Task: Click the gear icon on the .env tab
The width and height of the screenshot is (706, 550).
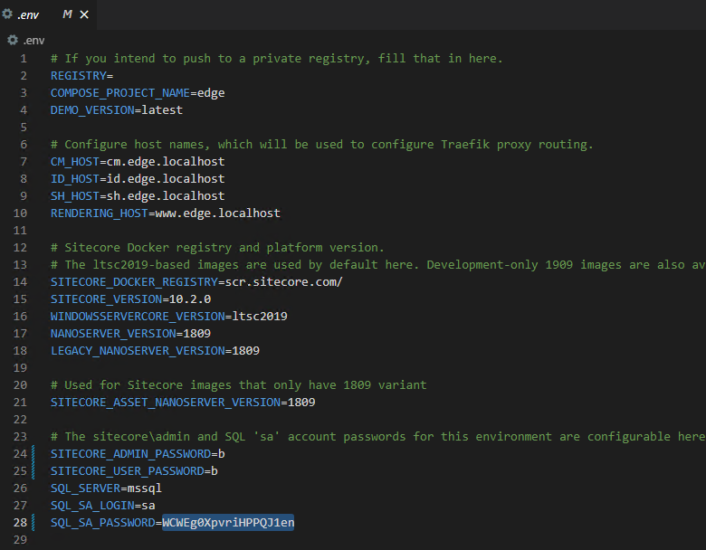Action: click(x=7, y=14)
